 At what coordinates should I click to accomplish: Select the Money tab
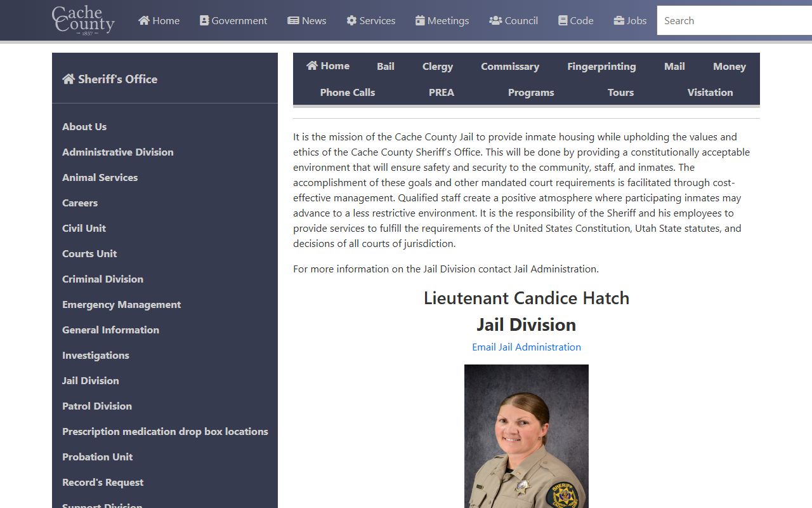pos(730,66)
